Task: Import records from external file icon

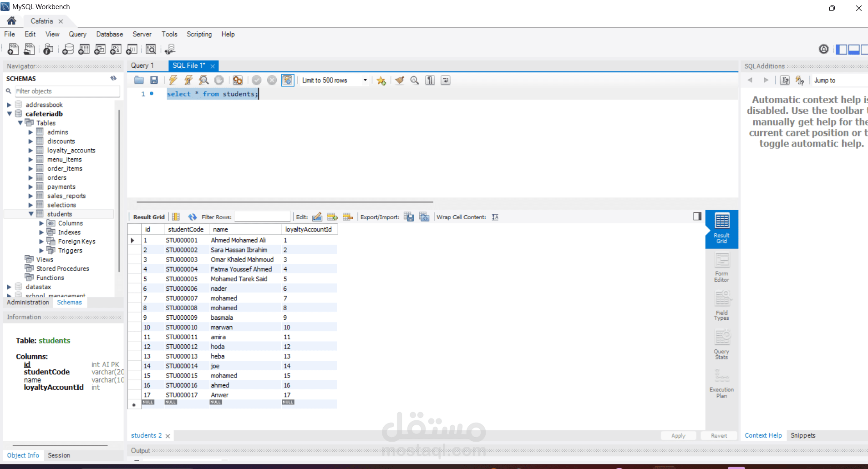Action: 424,217
